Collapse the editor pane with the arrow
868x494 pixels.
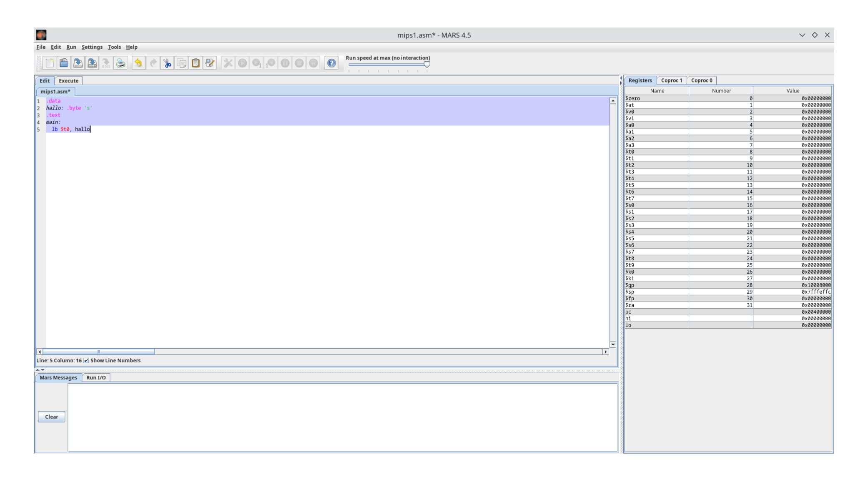click(x=38, y=369)
